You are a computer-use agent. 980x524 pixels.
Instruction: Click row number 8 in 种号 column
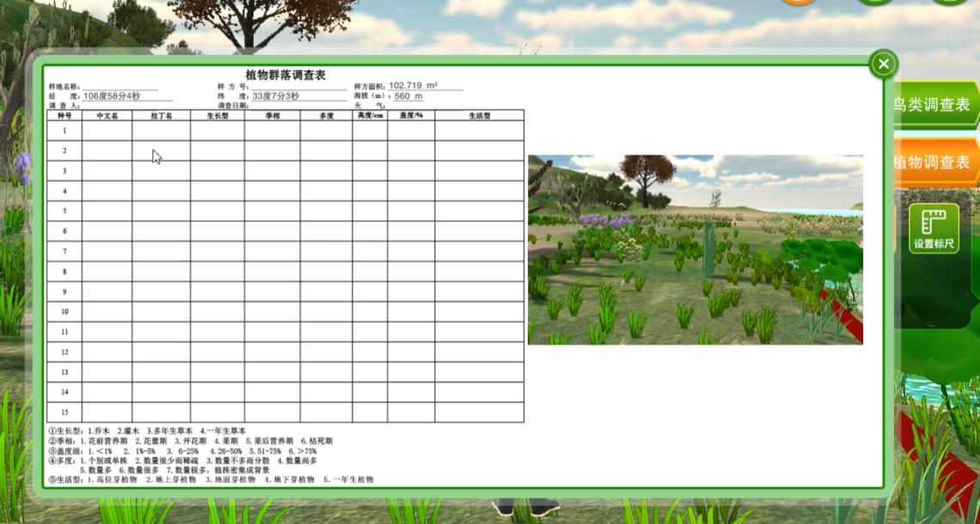pos(64,271)
